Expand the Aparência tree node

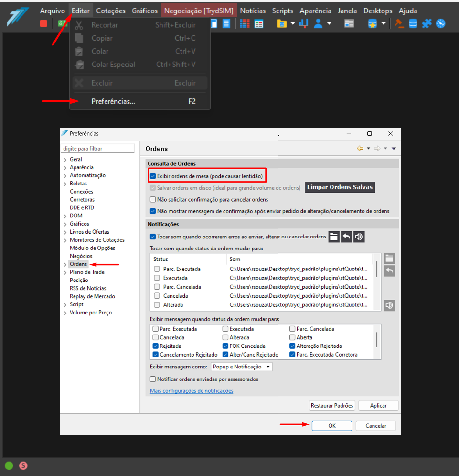click(65, 168)
